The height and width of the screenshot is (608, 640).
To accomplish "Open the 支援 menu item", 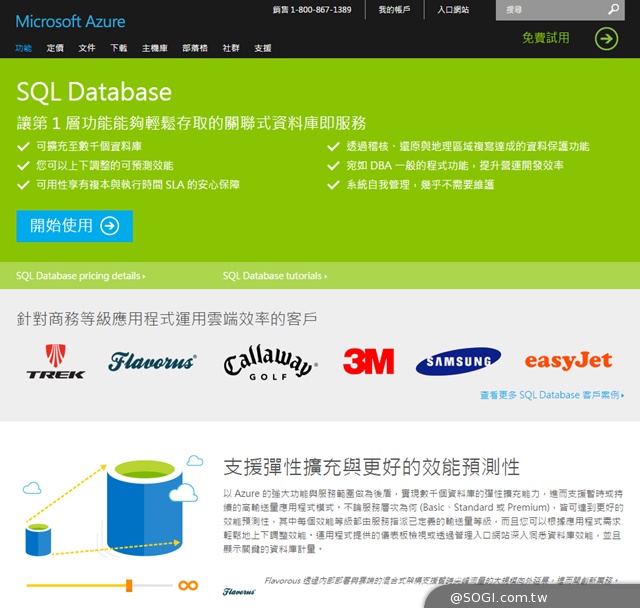I will tap(262, 48).
